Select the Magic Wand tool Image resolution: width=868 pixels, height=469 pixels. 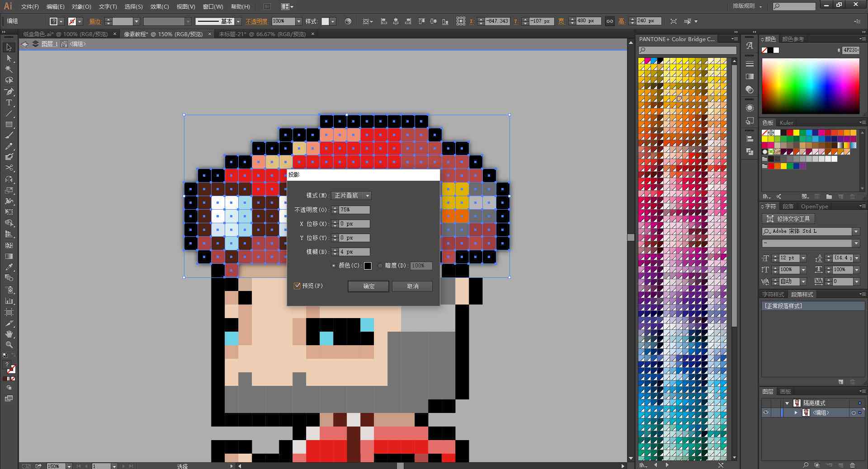[9, 69]
